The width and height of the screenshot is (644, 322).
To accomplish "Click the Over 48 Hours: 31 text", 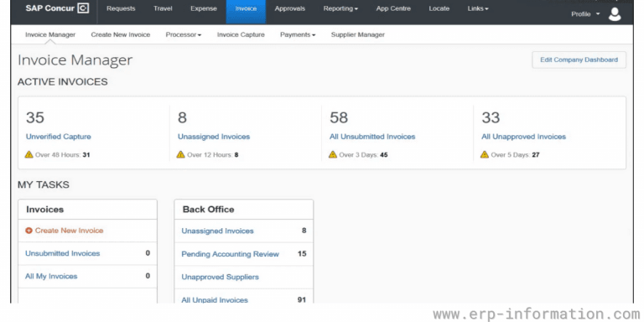I will [x=63, y=155].
